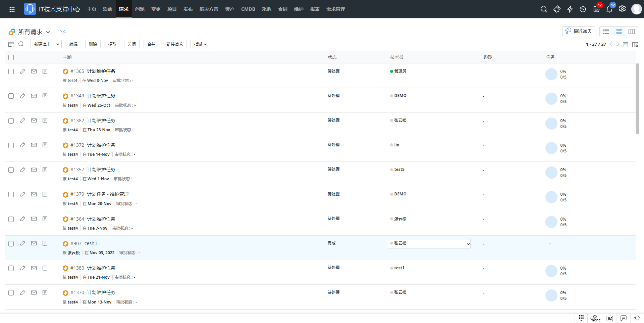Open the tasks list icon with badge 12
The image size is (644, 323).
click(x=596, y=9)
